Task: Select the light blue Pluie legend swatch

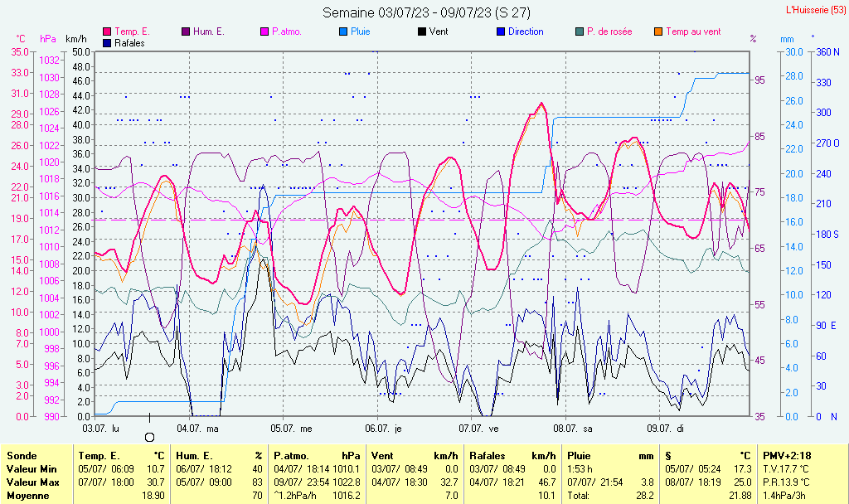Action: (343, 32)
